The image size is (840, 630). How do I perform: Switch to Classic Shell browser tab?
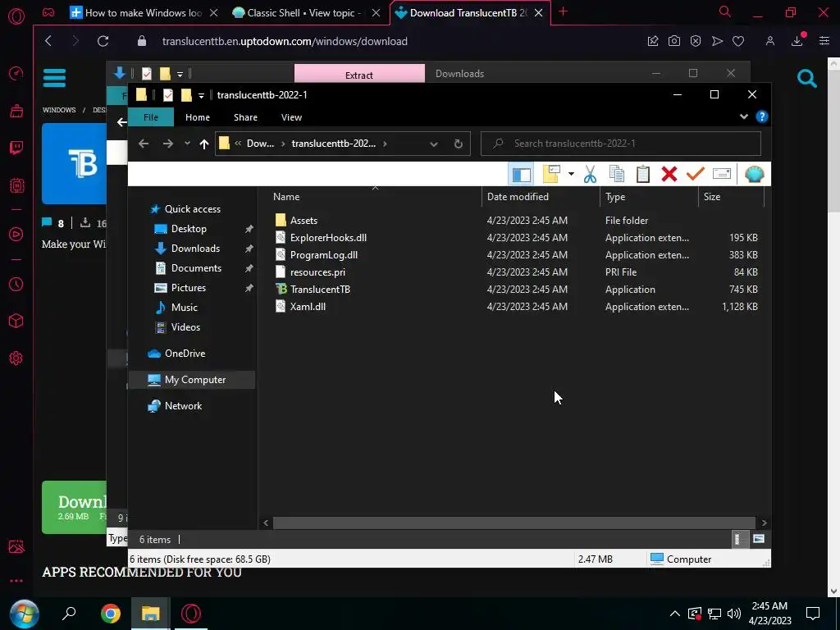tap(304, 13)
